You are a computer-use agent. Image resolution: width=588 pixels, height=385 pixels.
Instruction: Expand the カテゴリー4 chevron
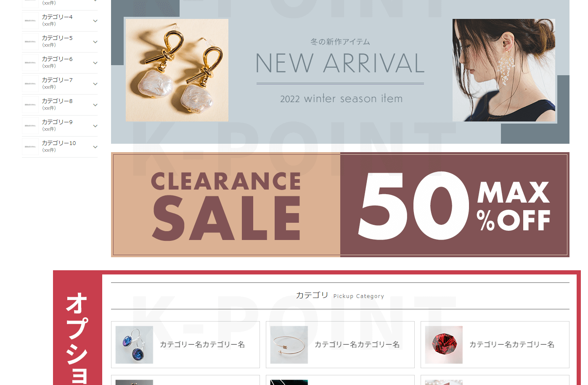point(95,21)
